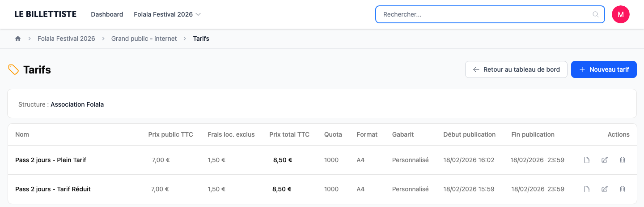Viewport: 644px width, 207px height.
Task: Click the Nom column header
Action: [22, 134]
